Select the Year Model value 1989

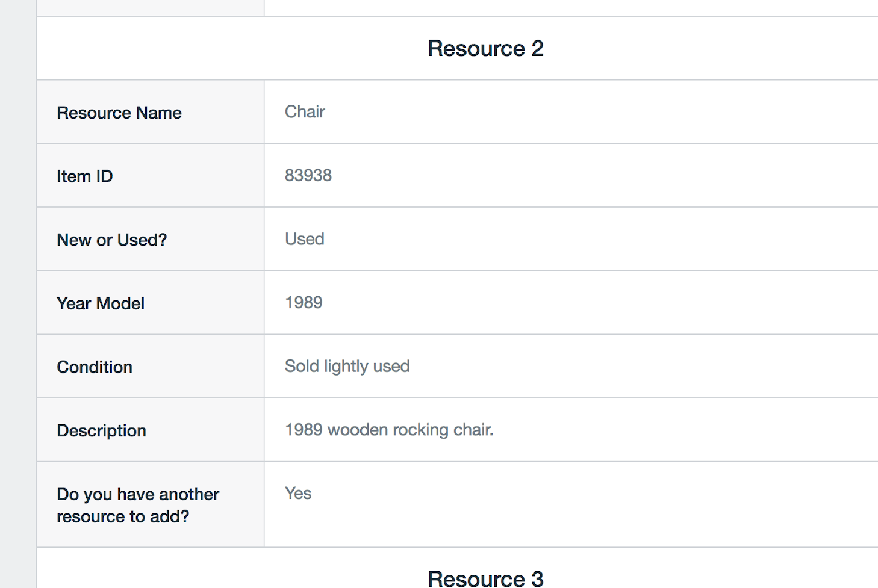click(304, 303)
